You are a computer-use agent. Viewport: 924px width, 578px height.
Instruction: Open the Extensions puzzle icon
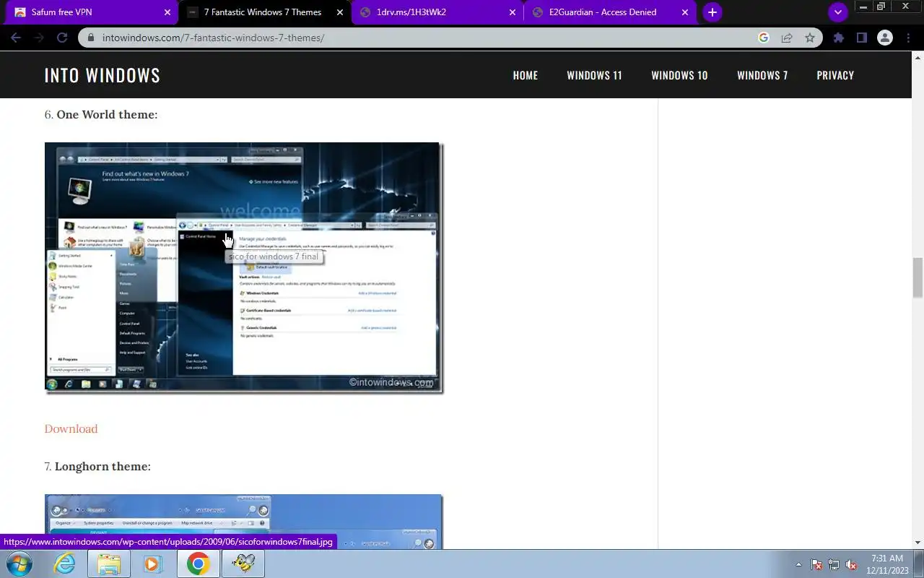[838, 38]
